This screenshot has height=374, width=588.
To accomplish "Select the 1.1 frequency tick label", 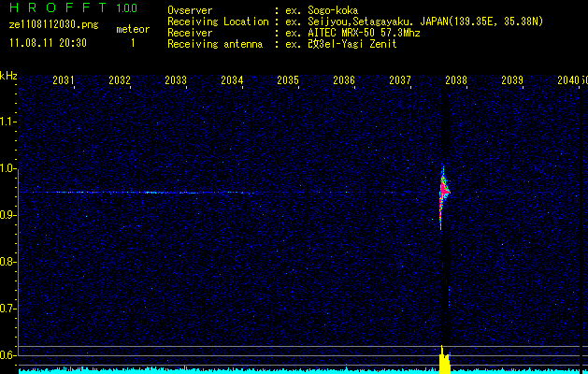I will pos(8,122).
